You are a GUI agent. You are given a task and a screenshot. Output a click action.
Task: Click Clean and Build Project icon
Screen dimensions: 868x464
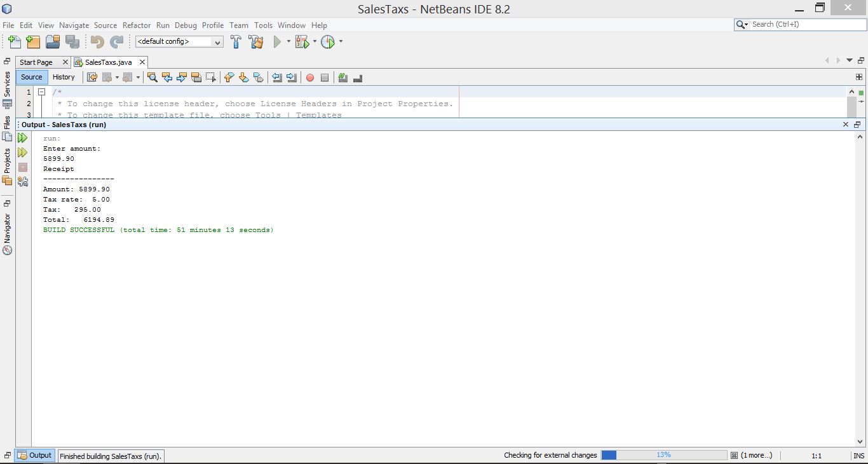pyautogui.click(x=256, y=42)
